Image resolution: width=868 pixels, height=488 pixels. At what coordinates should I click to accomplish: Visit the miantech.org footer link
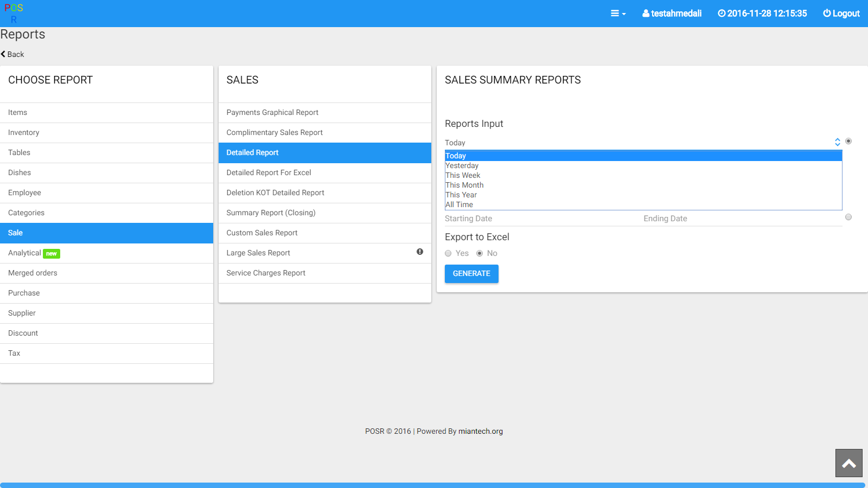tap(480, 431)
